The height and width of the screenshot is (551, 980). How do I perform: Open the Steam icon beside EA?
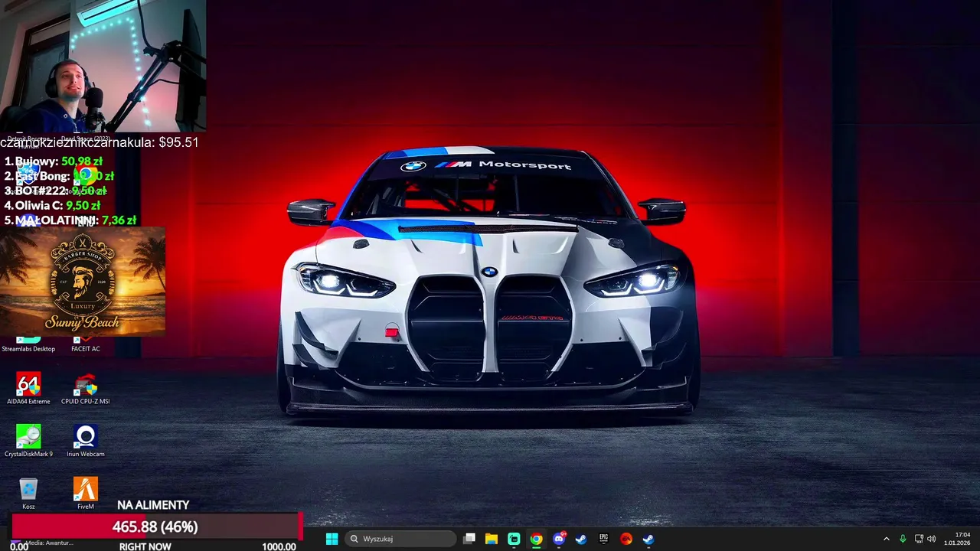click(648, 539)
